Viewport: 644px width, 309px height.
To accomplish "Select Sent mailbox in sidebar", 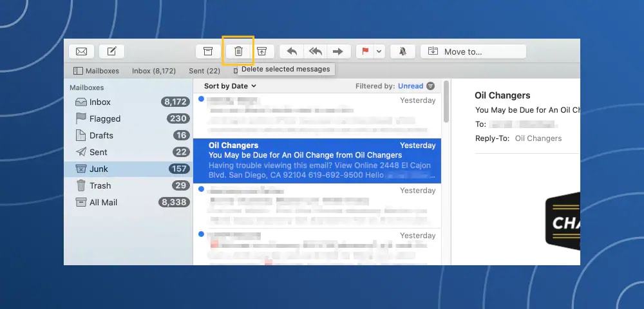I will 128,152.
